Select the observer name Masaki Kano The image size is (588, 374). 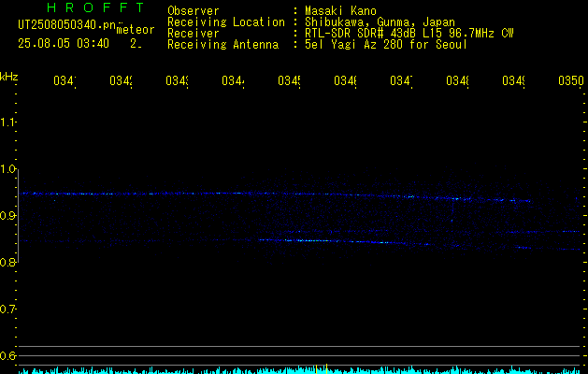click(340, 11)
